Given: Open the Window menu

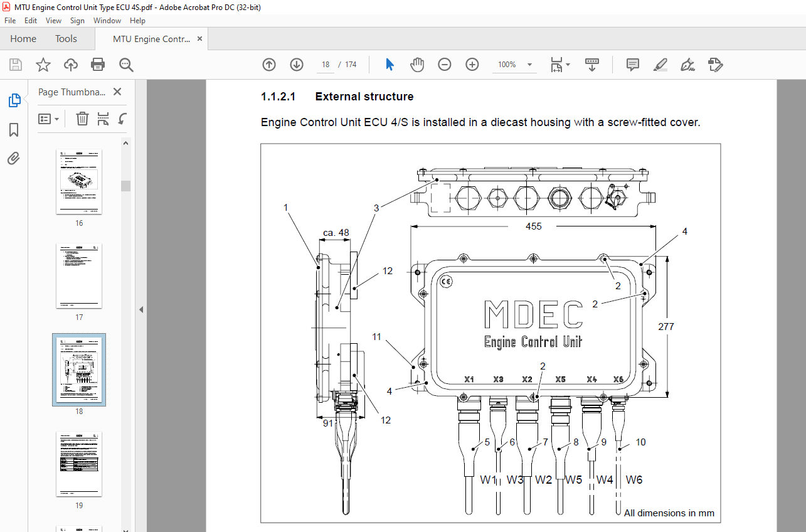Looking at the screenshot, I should click(107, 21).
